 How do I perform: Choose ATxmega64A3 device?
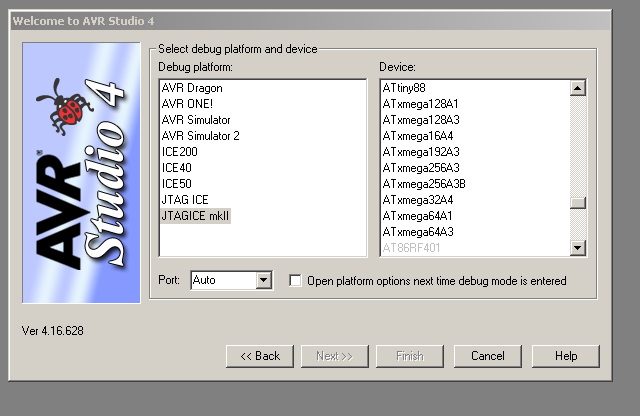point(418,231)
